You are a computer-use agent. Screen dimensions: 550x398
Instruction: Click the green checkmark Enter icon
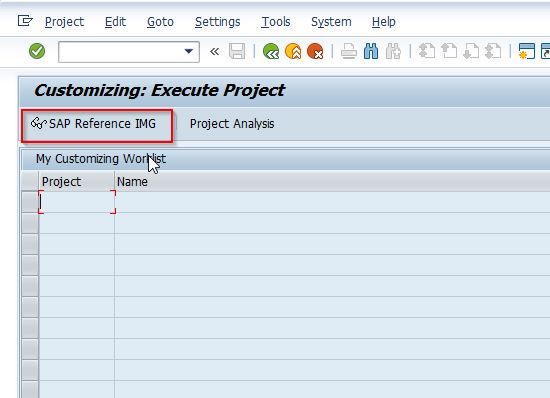[x=37, y=51]
